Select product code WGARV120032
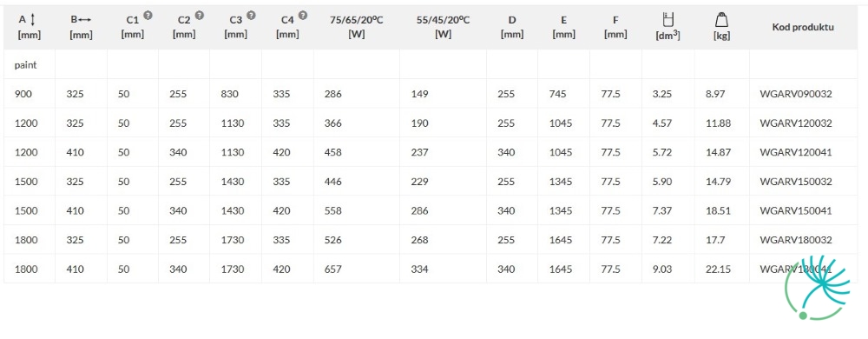The image size is (868, 339). [x=796, y=123]
